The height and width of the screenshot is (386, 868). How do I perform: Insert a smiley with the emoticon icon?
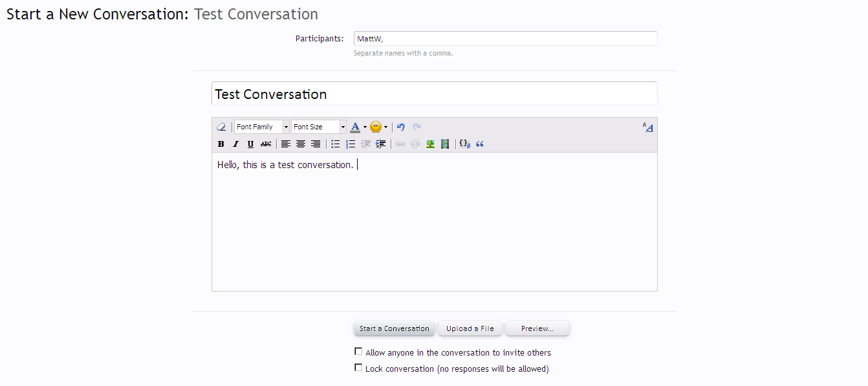(376, 127)
